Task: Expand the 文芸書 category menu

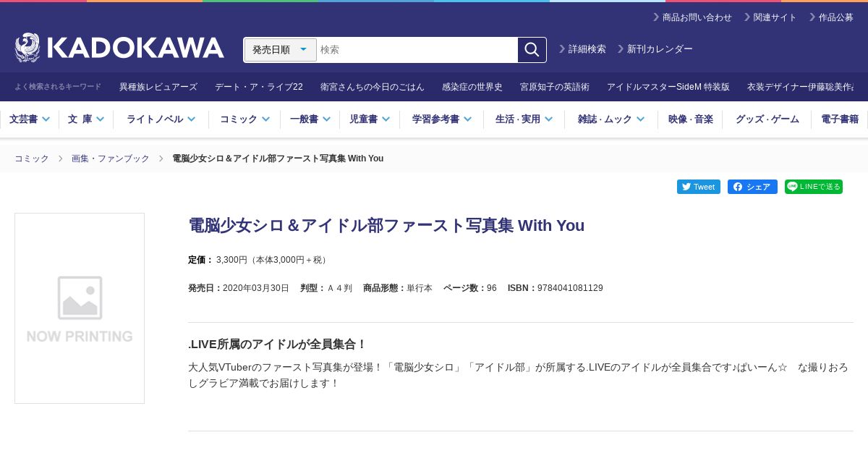Action: (x=30, y=119)
